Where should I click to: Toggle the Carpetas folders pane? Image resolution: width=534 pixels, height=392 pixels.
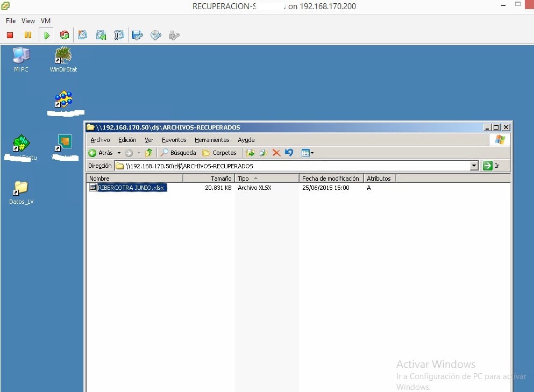219,153
